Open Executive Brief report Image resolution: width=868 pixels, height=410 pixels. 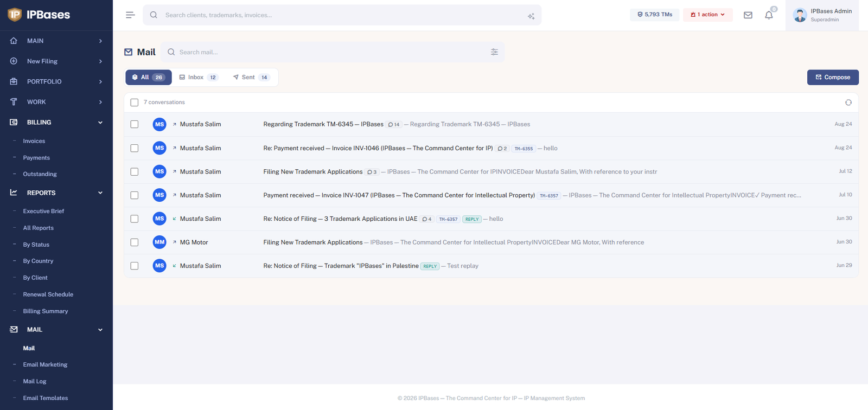pos(43,211)
